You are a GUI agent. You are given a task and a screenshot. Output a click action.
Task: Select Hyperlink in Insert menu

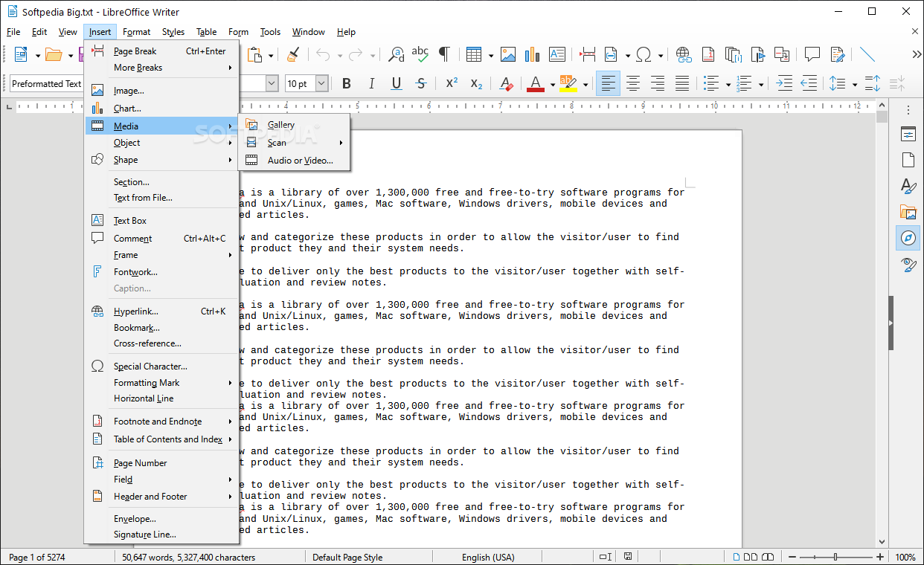pos(161,311)
